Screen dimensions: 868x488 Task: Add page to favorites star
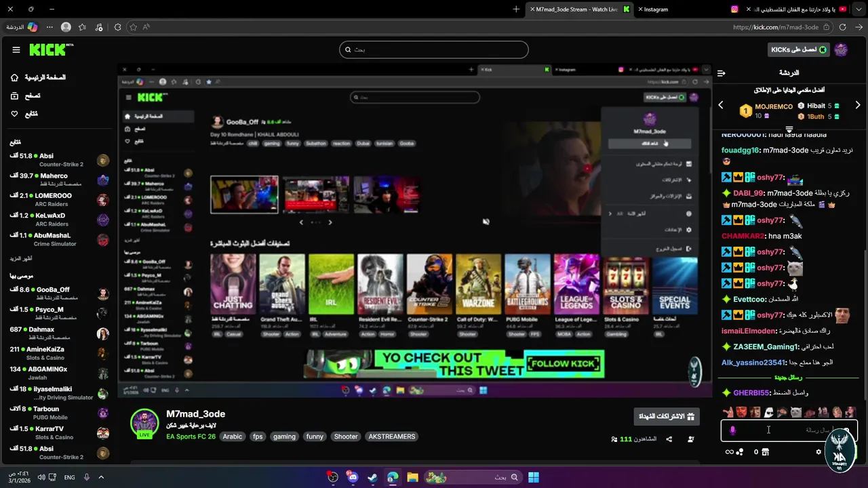click(x=134, y=27)
